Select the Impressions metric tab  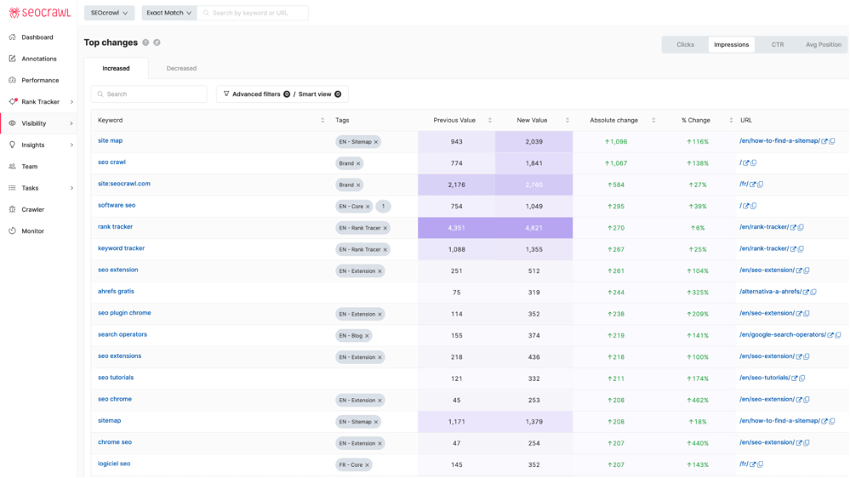pos(731,44)
